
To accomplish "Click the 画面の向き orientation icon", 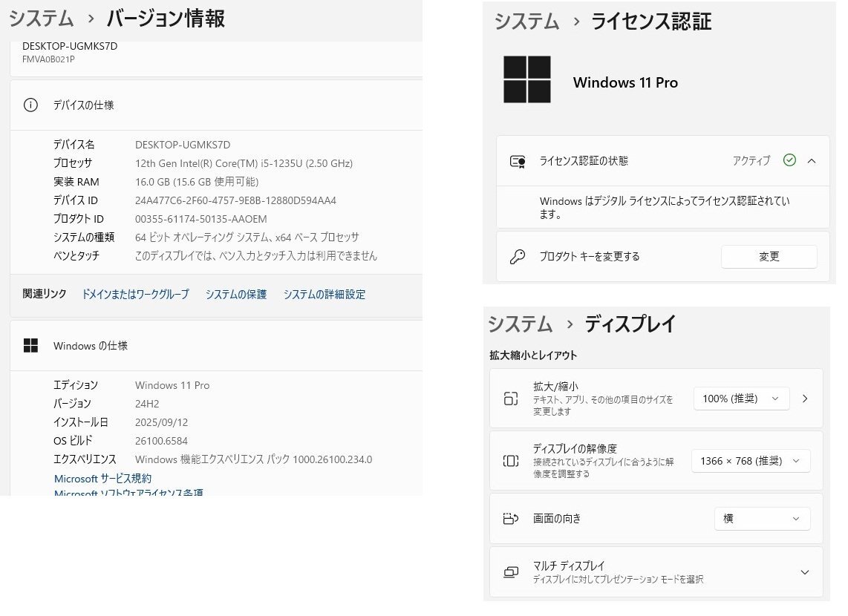I will [x=511, y=519].
